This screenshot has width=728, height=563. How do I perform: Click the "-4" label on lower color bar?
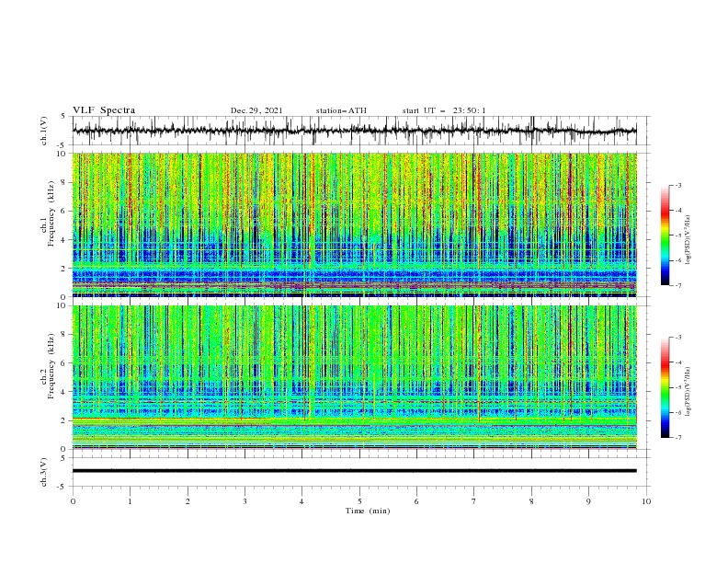point(678,362)
